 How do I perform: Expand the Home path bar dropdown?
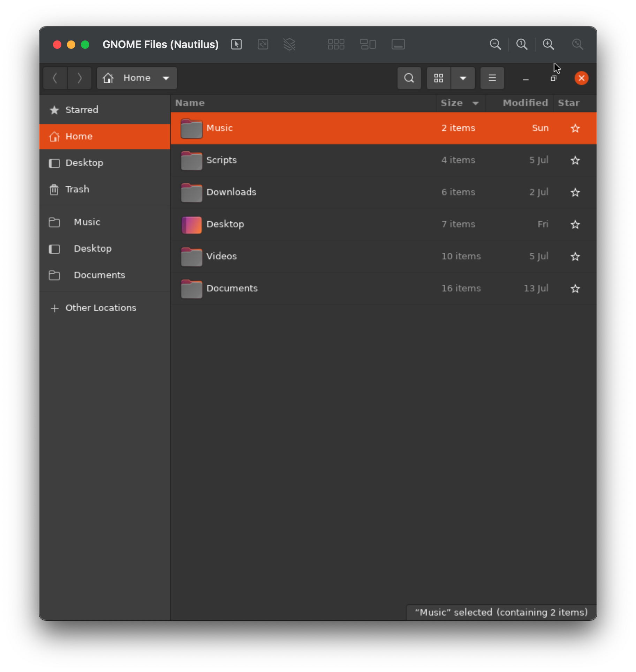click(166, 78)
